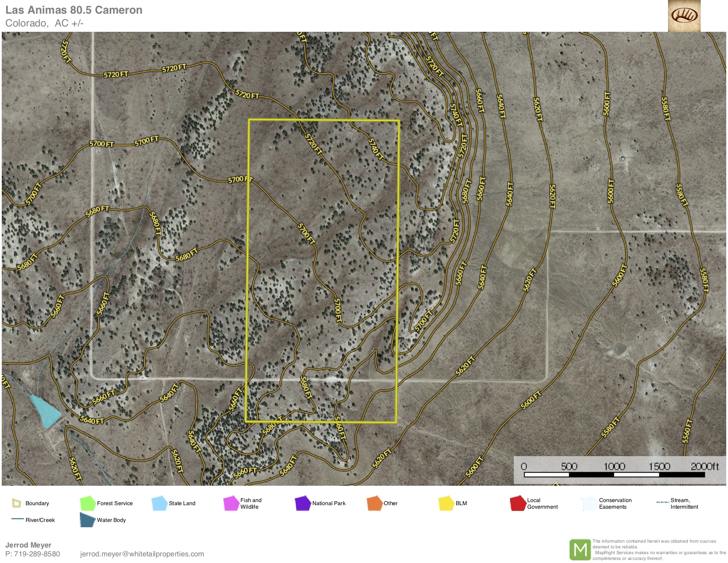
Task: Click the purple National Park legend swatch
Action: click(x=303, y=503)
